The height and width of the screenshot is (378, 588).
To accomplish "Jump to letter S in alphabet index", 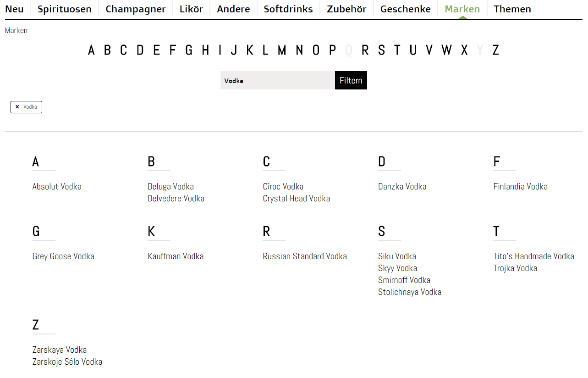I will 381,50.
